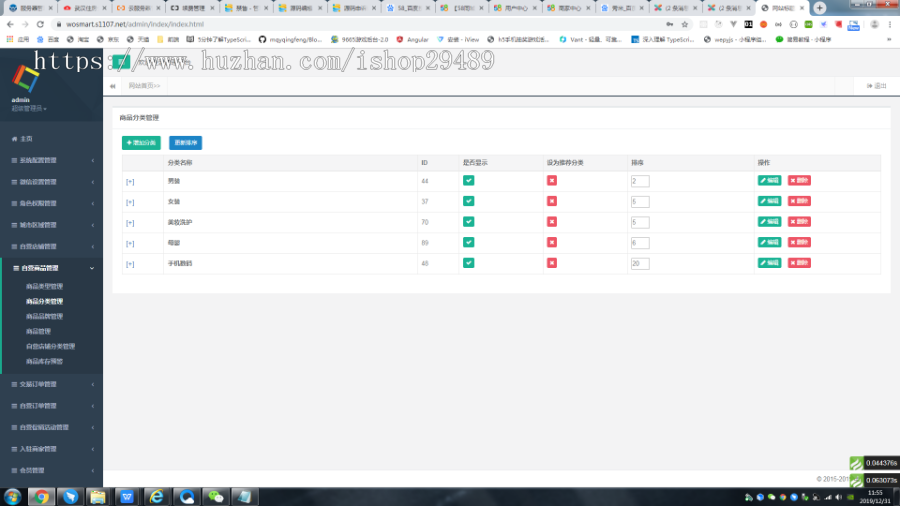Expand 系统配置管理 sidebar chevron
This screenshot has height=506, width=900.
92,161
